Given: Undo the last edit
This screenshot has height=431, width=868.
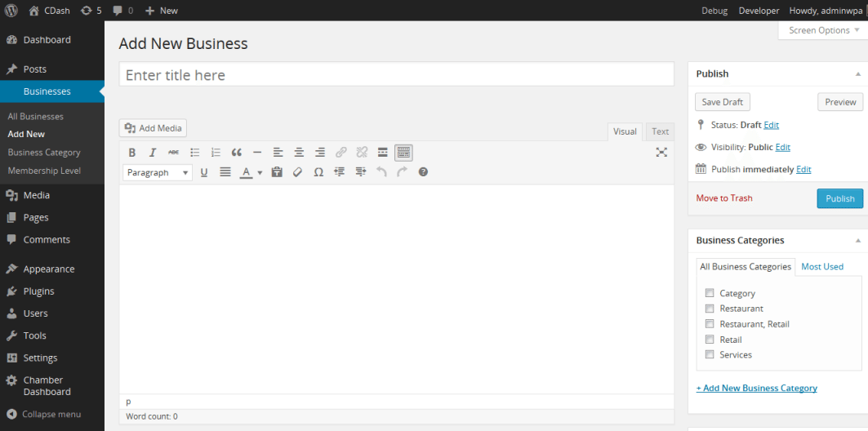Looking at the screenshot, I should (381, 172).
